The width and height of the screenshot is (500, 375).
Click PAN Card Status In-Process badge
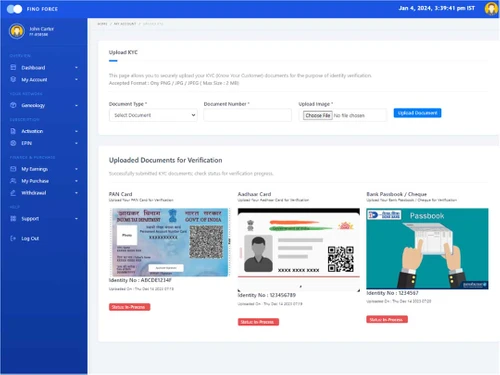pyautogui.click(x=129, y=307)
